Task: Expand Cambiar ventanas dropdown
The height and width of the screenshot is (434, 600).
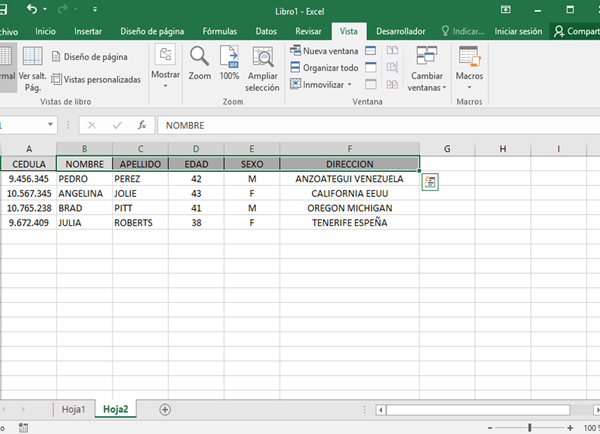Action: pyautogui.click(x=427, y=68)
